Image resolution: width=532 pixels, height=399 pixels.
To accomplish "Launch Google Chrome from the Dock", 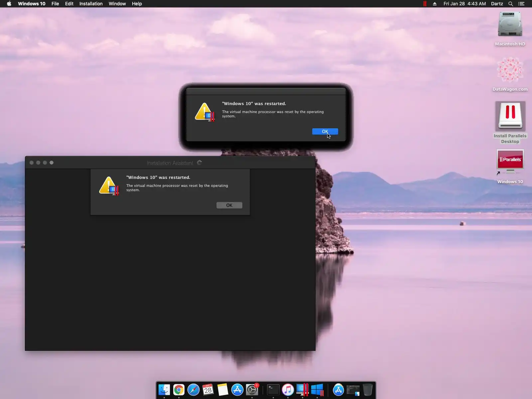I will pyautogui.click(x=179, y=390).
